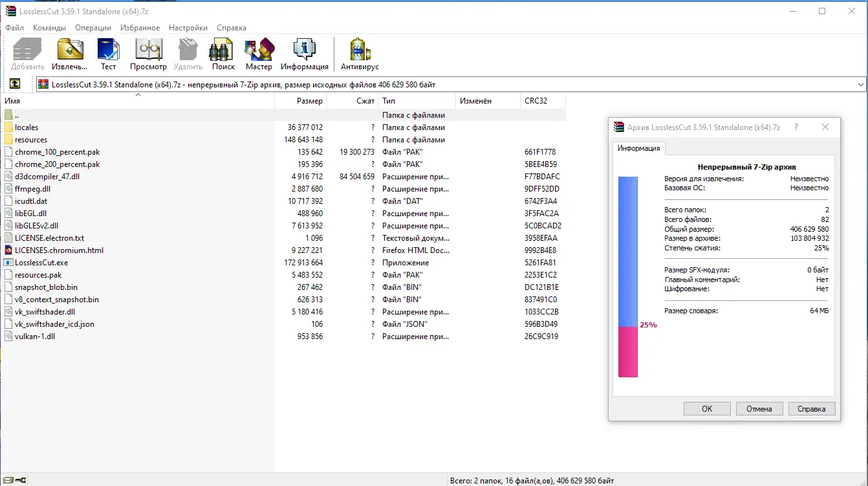This screenshot has width=868, height=486.
Task: Click LosslessCut.exe application icon
Action: pyautogui.click(x=8, y=263)
